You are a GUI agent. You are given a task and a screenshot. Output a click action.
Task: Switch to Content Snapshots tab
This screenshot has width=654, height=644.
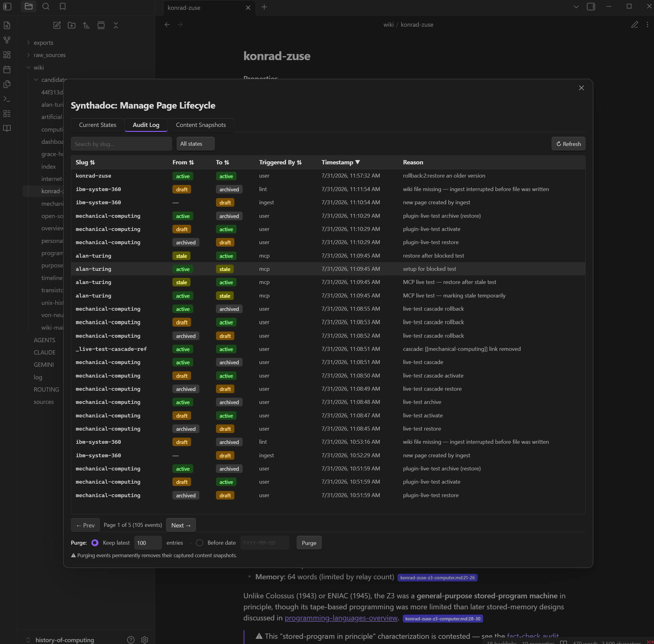pos(201,125)
